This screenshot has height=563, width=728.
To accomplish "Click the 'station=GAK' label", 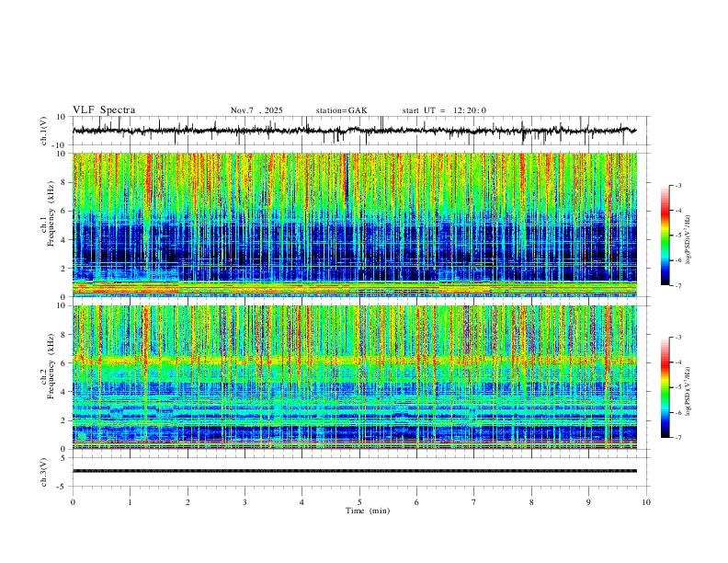I will (341, 110).
